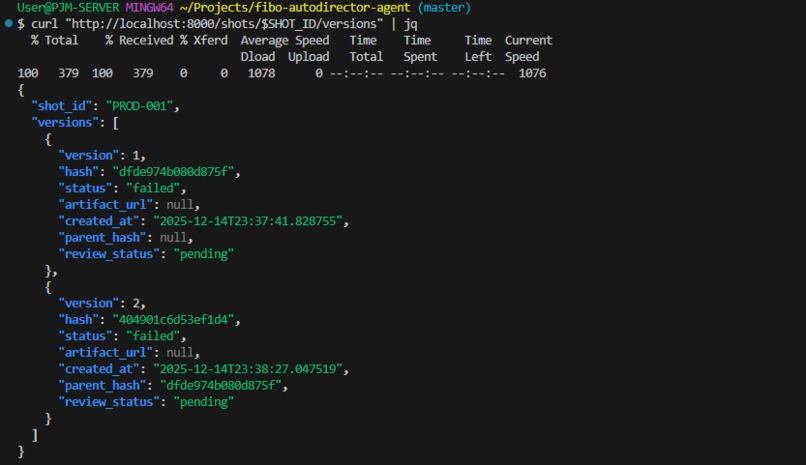Click version 2's "pending" review_status value

pos(204,402)
